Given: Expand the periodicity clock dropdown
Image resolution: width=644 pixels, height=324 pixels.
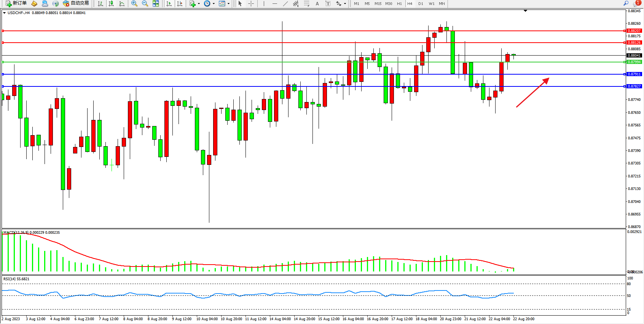Looking at the screenshot, I should click(x=214, y=3).
